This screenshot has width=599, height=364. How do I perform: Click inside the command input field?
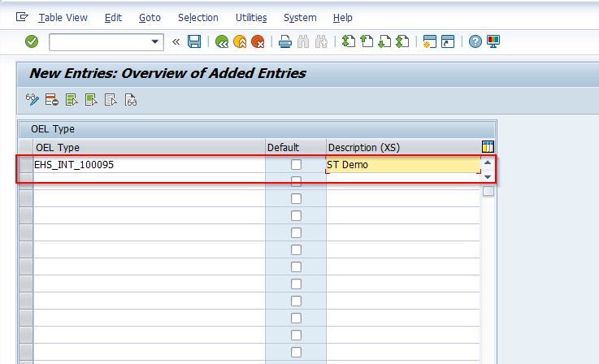pos(100,42)
